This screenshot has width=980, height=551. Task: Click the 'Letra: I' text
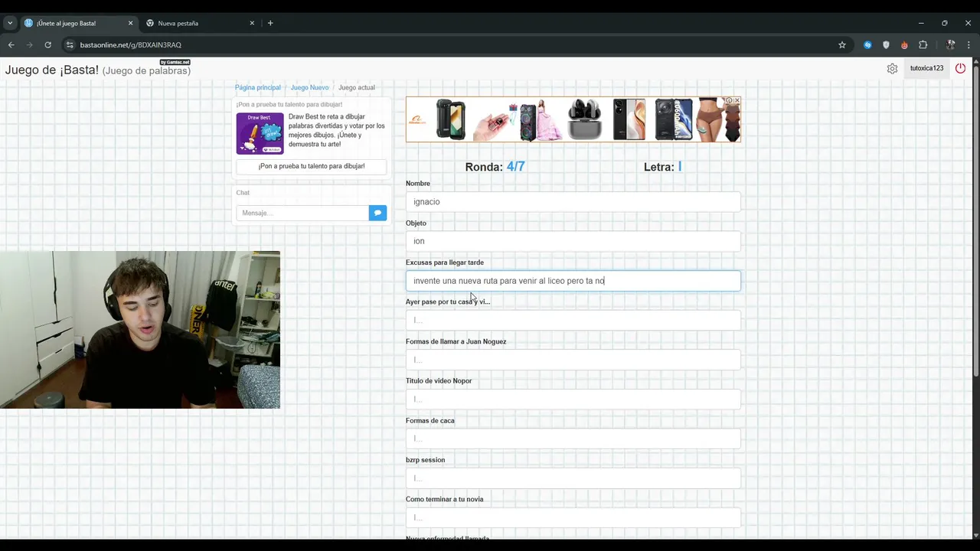pyautogui.click(x=662, y=167)
